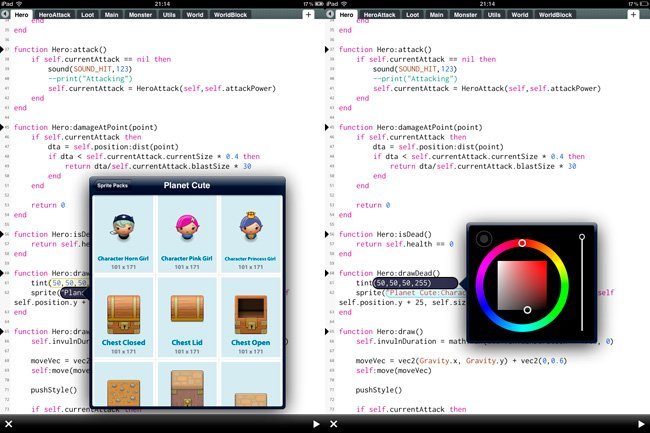Choose the Chest Closed sprite

[x=123, y=317]
